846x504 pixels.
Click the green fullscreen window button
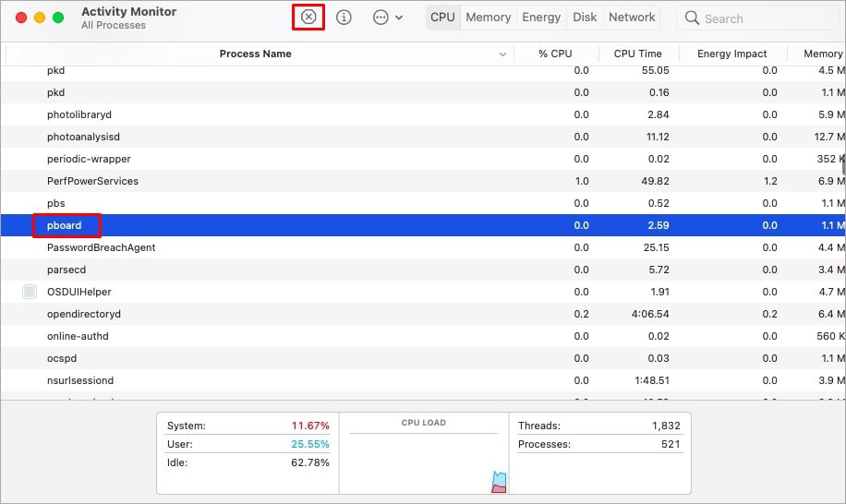[58, 18]
